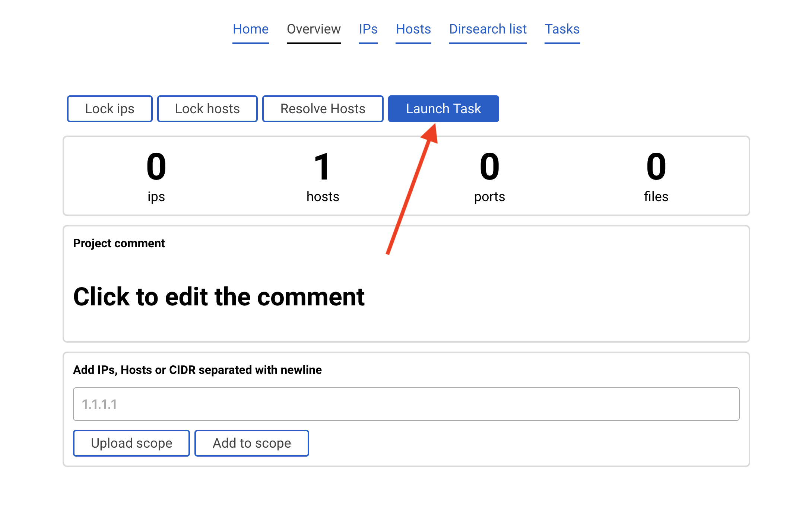Select the Overview tab
The image size is (812, 508).
point(314,29)
